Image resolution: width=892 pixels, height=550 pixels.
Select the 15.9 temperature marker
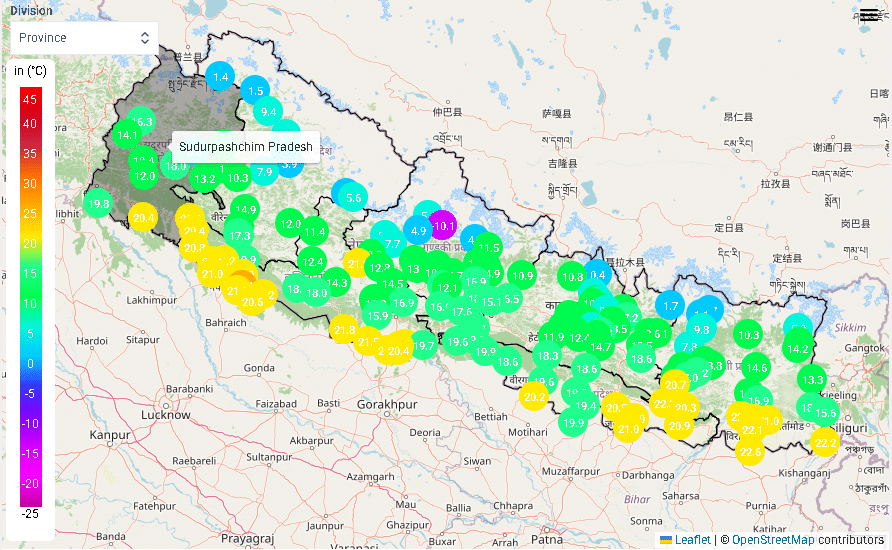[x=377, y=316]
